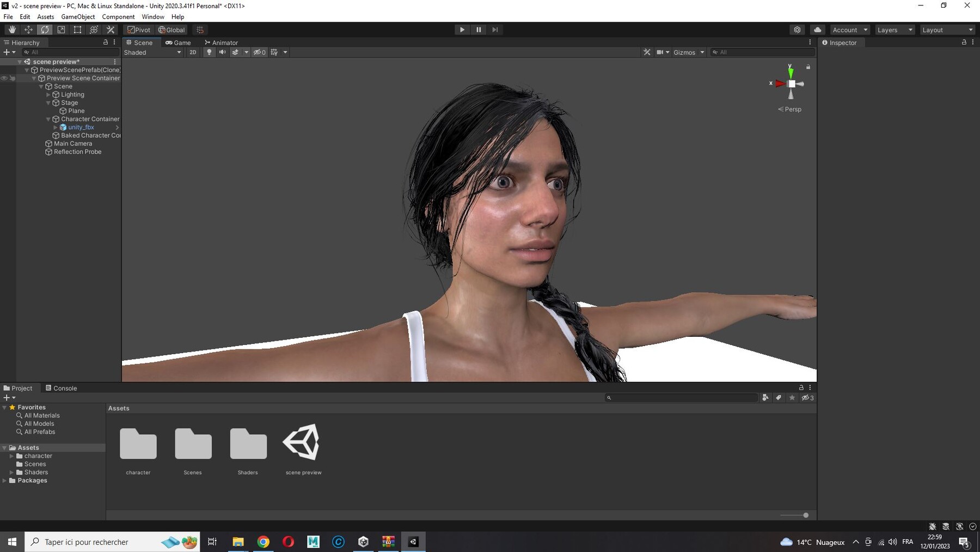Click the scene orientation gizmo

(x=791, y=83)
